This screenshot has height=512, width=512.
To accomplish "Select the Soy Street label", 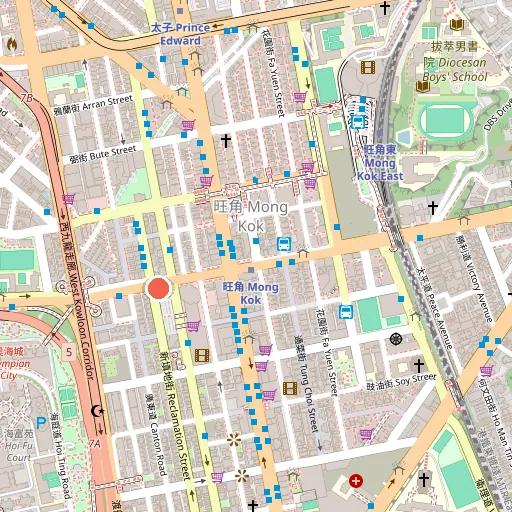I will click(x=401, y=381).
